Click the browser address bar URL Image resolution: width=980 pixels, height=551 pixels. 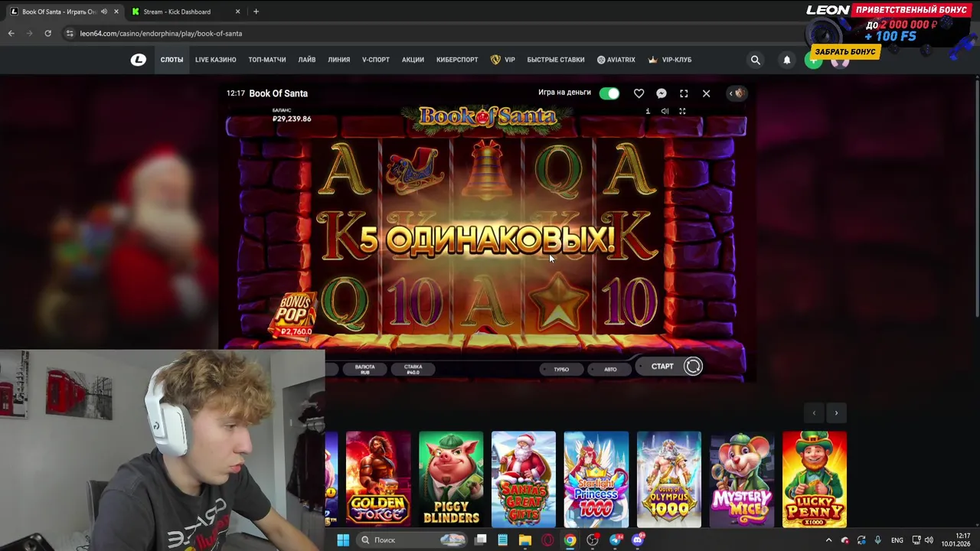(161, 34)
